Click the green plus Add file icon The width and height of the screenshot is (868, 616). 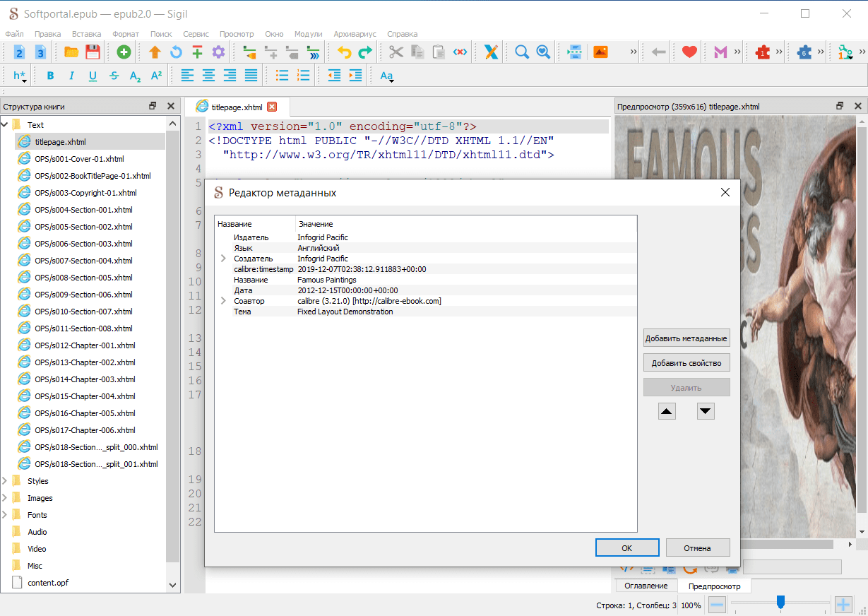click(124, 52)
